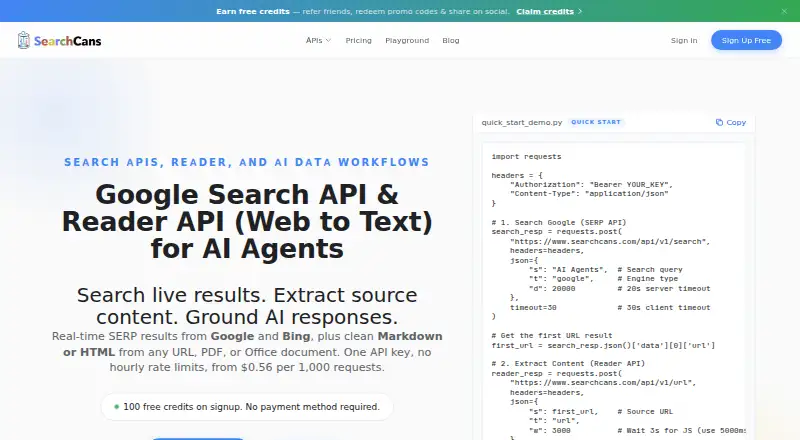Click the 'import requests' code line
The width and height of the screenshot is (800, 440).
click(x=526, y=157)
